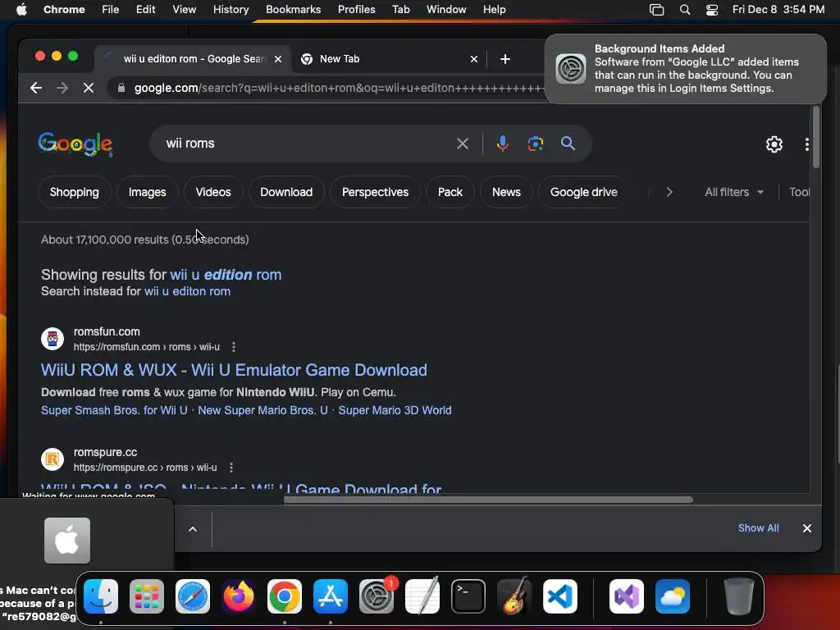This screenshot has width=840, height=630.
Task: Open more options for romsfun.com result
Action: (x=234, y=347)
